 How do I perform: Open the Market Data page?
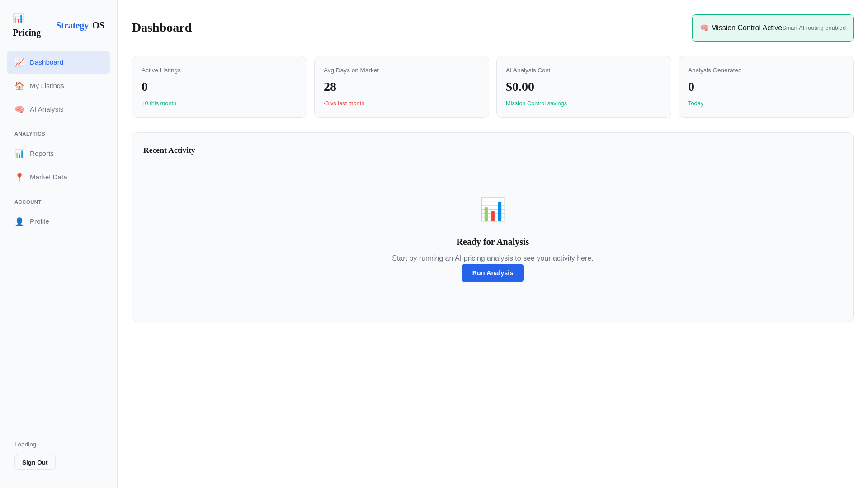[x=58, y=177]
